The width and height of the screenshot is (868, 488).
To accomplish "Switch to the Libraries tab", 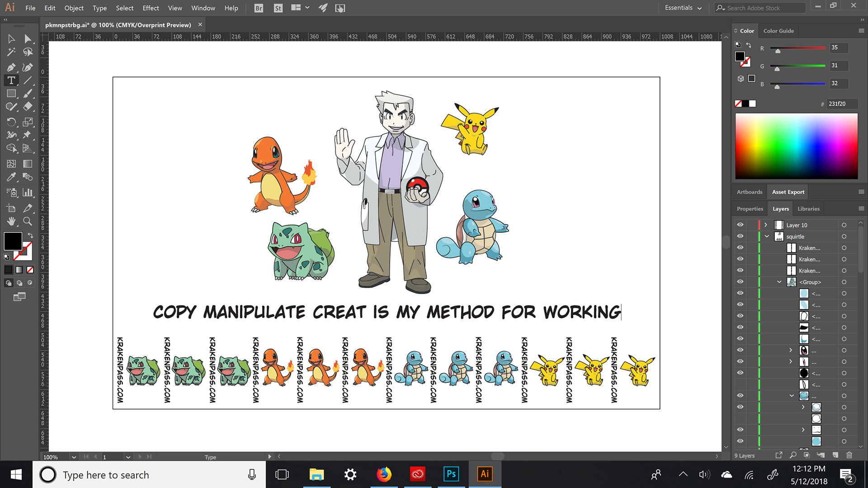I will point(808,209).
